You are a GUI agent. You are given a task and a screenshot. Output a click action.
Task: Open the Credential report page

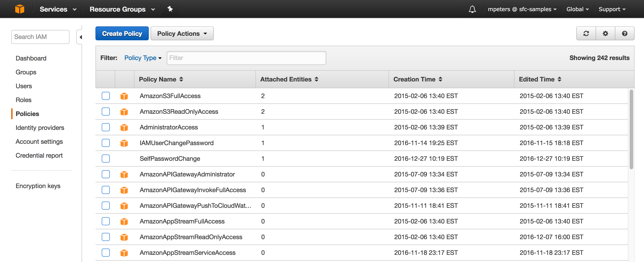pos(39,155)
